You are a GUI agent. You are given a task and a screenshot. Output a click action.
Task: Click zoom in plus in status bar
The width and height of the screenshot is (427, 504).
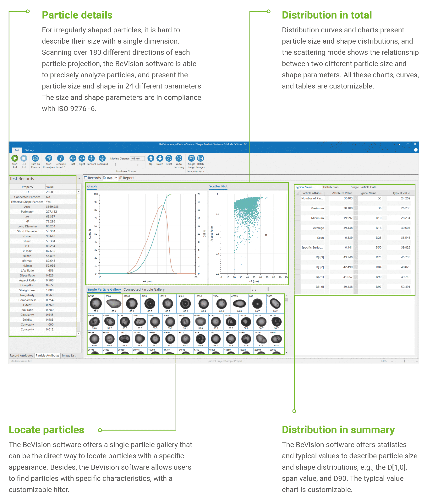(x=417, y=361)
